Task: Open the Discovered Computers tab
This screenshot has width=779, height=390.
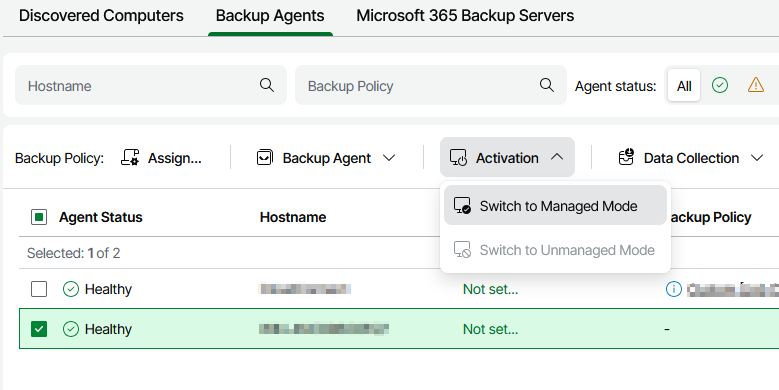Action: tap(101, 15)
